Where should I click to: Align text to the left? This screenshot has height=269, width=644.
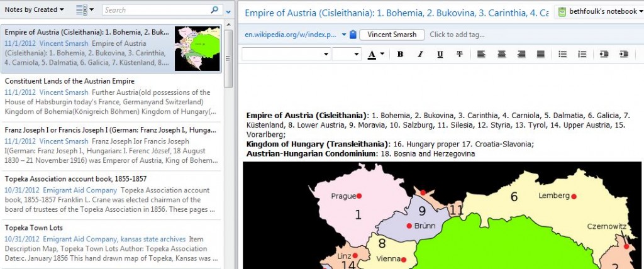481,54
